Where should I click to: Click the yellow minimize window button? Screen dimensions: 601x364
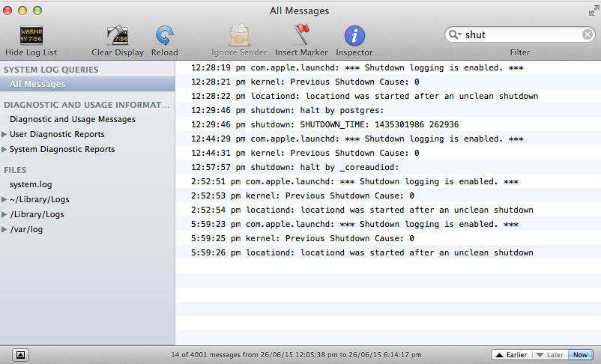22,10
